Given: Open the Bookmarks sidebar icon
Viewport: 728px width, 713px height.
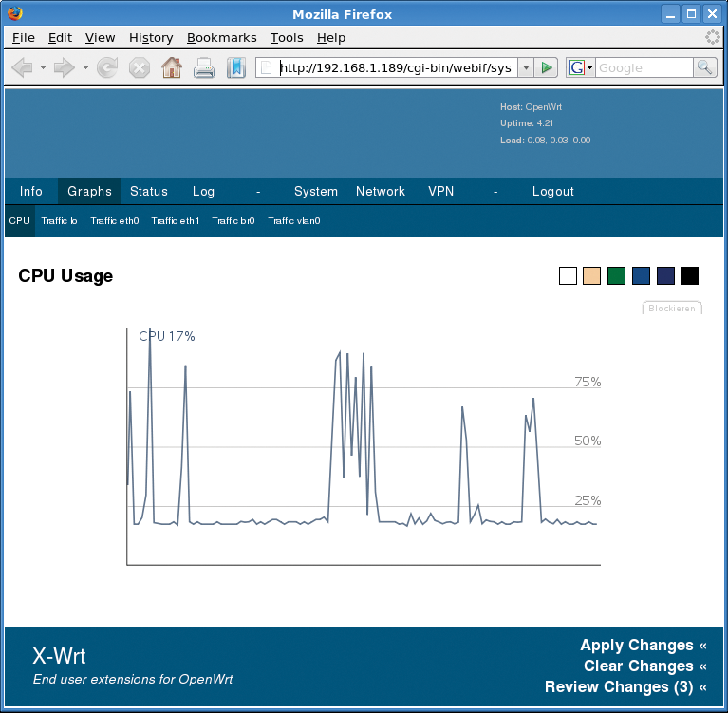Looking at the screenshot, I should point(235,67).
